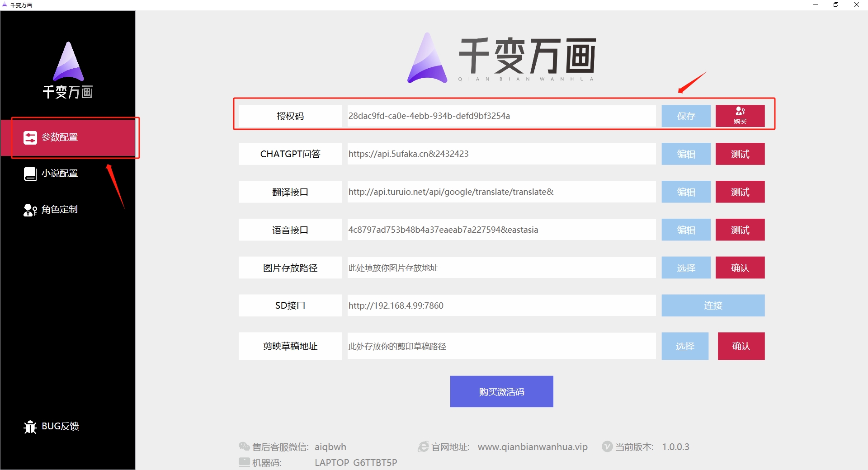Choose a folder for 剪映草稿地址
This screenshot has width=868, height=470.
point(685,346)
